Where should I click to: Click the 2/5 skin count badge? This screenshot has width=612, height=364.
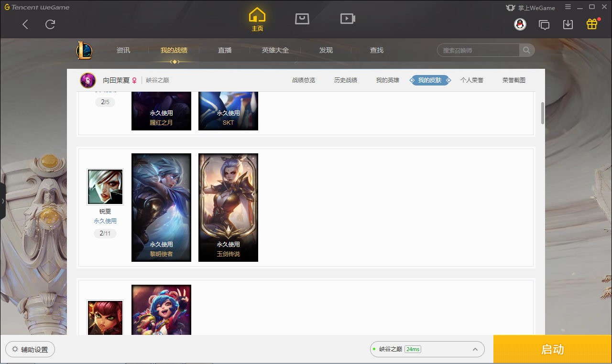(105, 102)
